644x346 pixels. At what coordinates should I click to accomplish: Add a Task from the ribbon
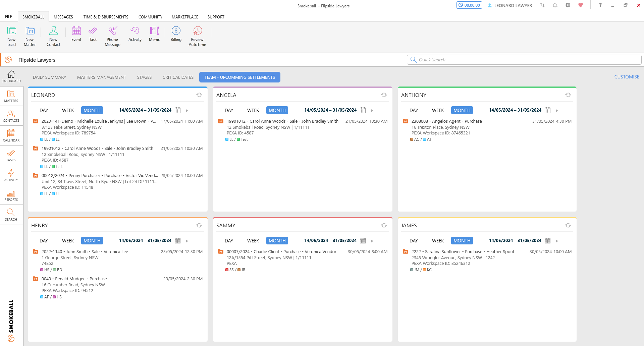[x=93, y=34]
